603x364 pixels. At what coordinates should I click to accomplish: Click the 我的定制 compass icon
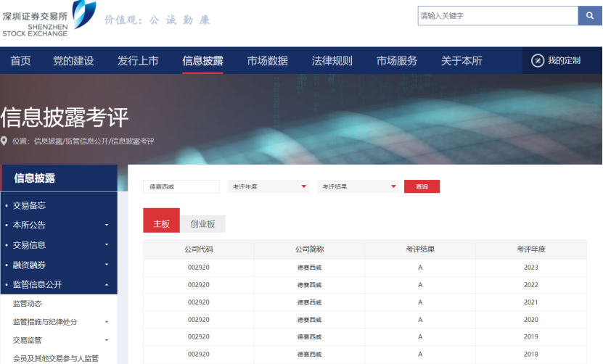coord(538,61)
